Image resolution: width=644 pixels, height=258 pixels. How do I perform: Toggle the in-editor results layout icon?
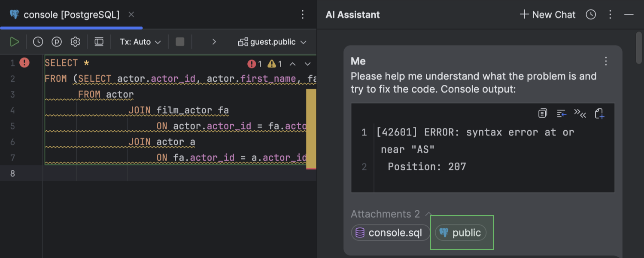point(99,42)
